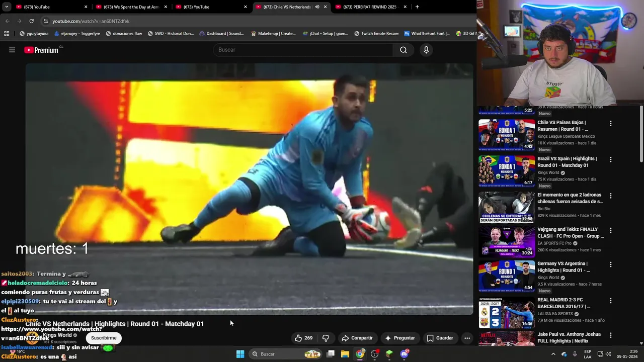The width and height of the screenshot is (644, 362).
Task: Open options menu for Germany VS Argentina
Action: coord(611,264)
